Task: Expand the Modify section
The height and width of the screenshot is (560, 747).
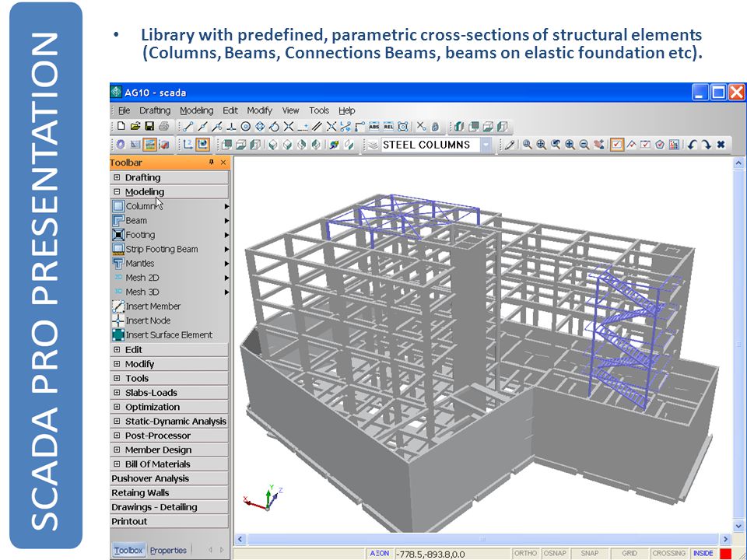Action: click(117, 364)
